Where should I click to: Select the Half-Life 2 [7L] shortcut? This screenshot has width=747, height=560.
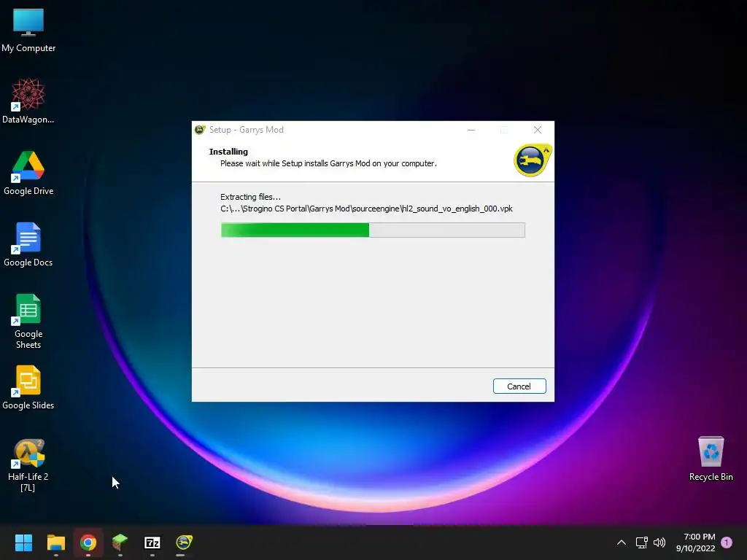(x=28, y=465)
